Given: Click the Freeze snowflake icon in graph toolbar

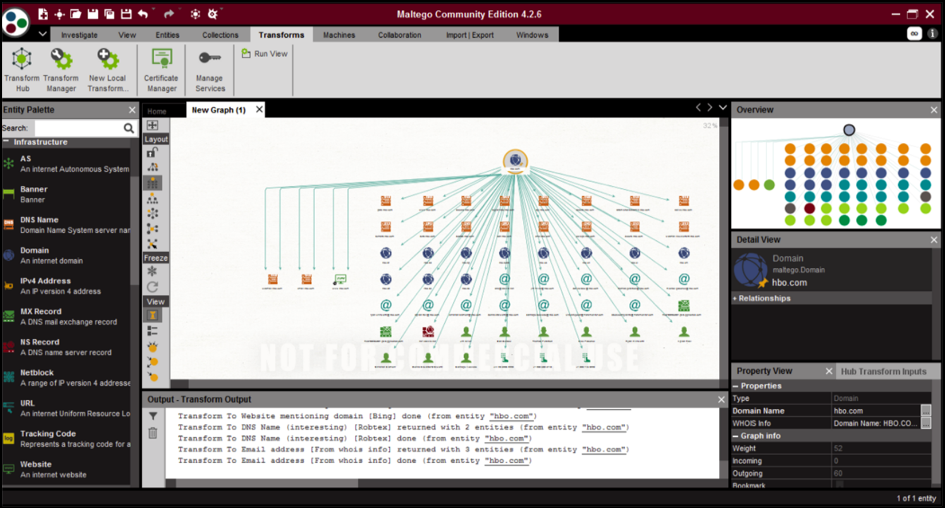Looking at the screenshot, I should tap(153, 271).
